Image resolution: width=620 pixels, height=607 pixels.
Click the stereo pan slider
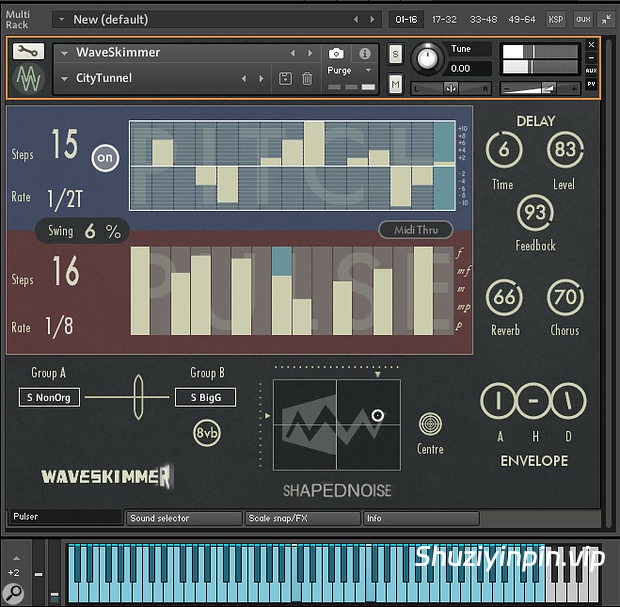coord(451,89)
